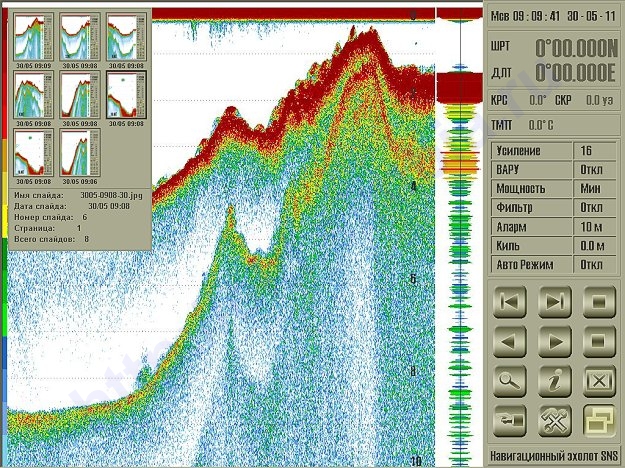The image size is (625, 468).
Task: Open the hammer and wrench settings icon
Action: [x=555, y=421]
